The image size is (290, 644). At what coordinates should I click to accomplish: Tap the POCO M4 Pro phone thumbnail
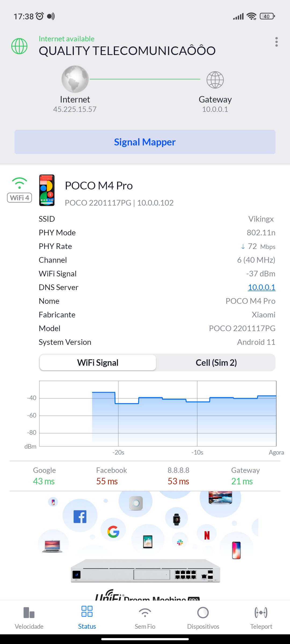47,190
